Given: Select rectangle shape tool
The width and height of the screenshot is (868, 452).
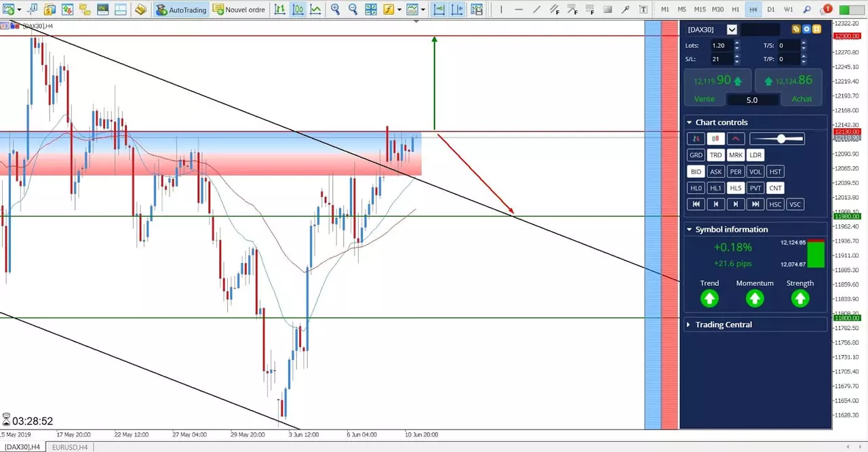Looking at the screenshot, I should click(607, 9).
